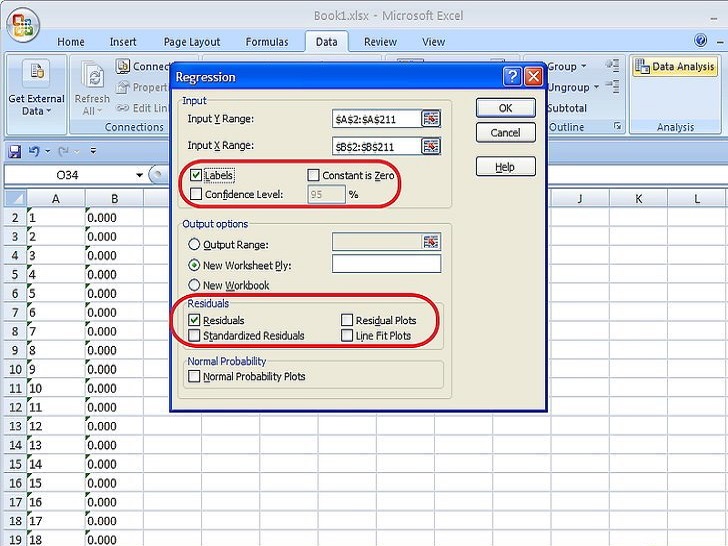The image size is (728, 546).
Task: Click cell A2 containing 1
Action: tap(56, 217)
